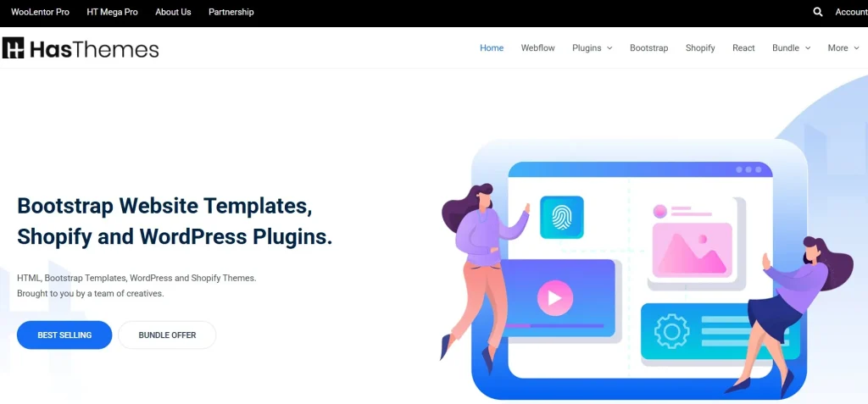The image size is (868, 404).
Task: Click the video progress bar in illustration
Action: (x=554, y=326)
